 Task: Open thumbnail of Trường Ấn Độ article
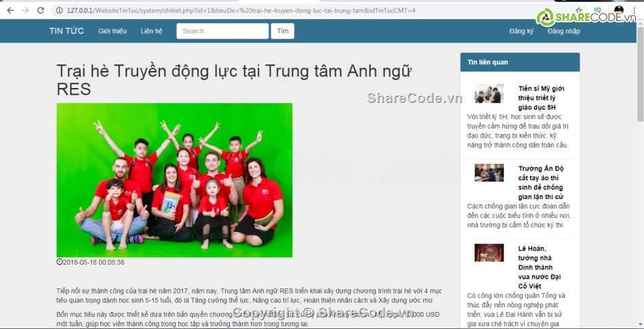(x=489, y=173)
